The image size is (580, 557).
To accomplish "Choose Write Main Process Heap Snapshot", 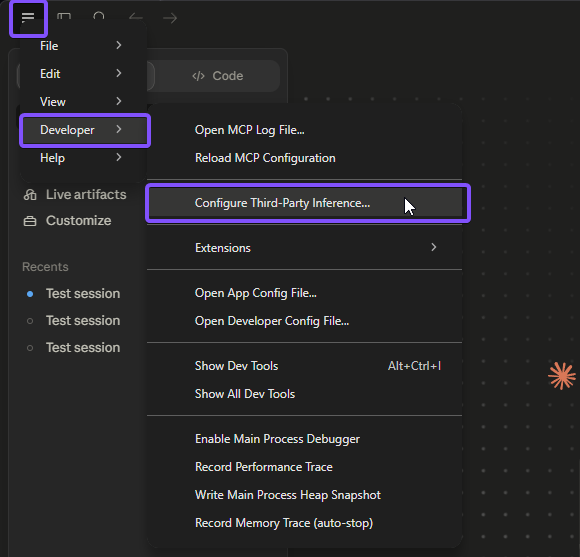I will point(304,495).
